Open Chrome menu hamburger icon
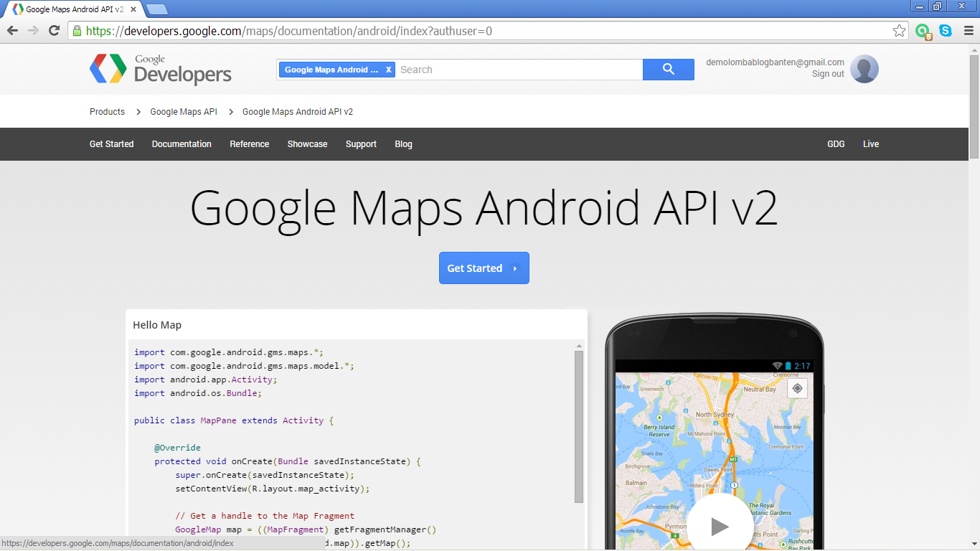 968,31
